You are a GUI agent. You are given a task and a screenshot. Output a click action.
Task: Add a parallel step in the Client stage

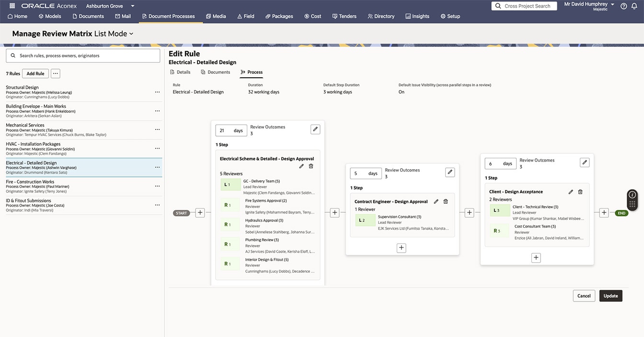click(536, 257)
